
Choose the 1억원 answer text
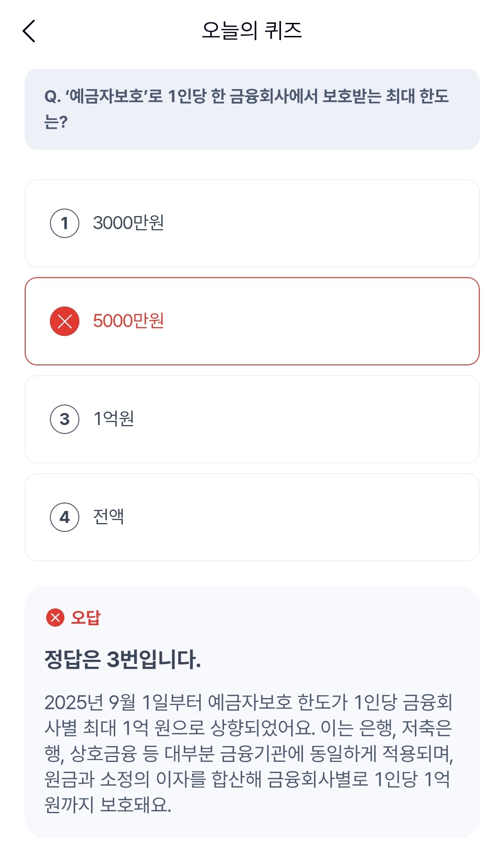pyautogui.click(x=113, y=419)
